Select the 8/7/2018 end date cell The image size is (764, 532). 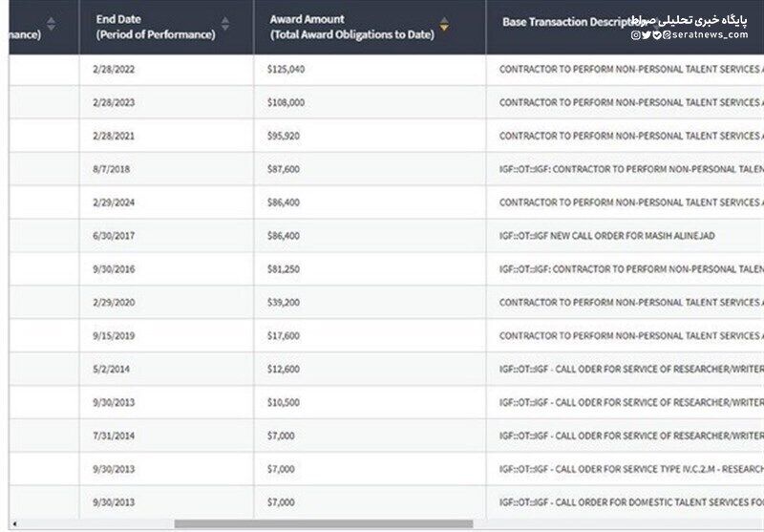pos(111,169)
